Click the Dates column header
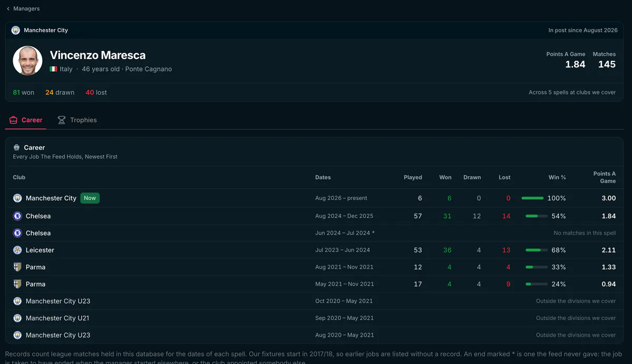 click(323, 177)
